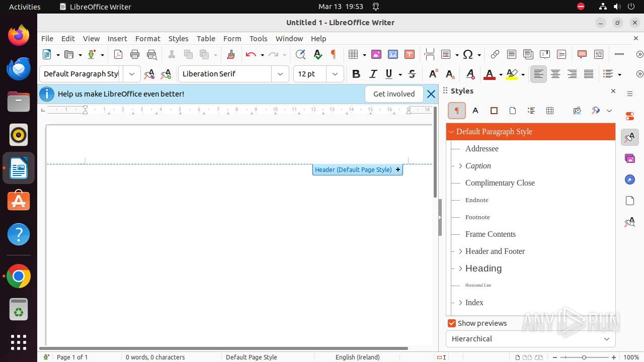Open the Tools menu
The width and height of the screenshot is (644, 362).
(258, 38)
